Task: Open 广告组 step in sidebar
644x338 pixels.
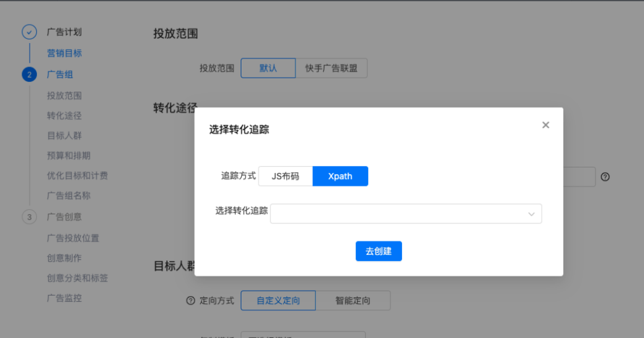Action: 60,74
